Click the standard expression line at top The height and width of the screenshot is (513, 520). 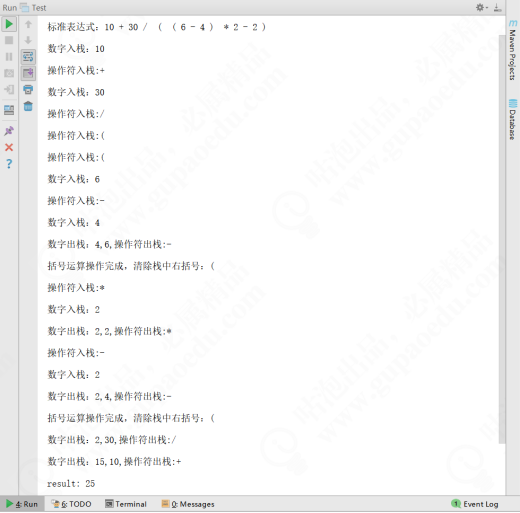(x=157, y=27)
